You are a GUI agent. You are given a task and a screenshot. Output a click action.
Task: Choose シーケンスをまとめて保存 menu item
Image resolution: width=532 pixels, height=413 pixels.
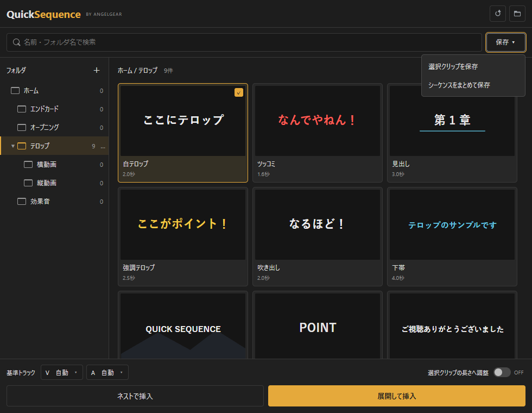point(473,85)
